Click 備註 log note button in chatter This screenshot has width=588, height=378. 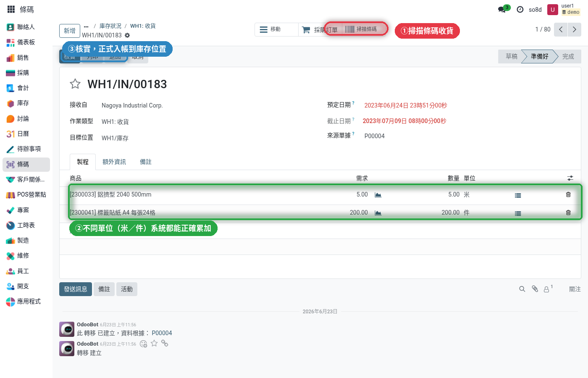coord(104,289)
